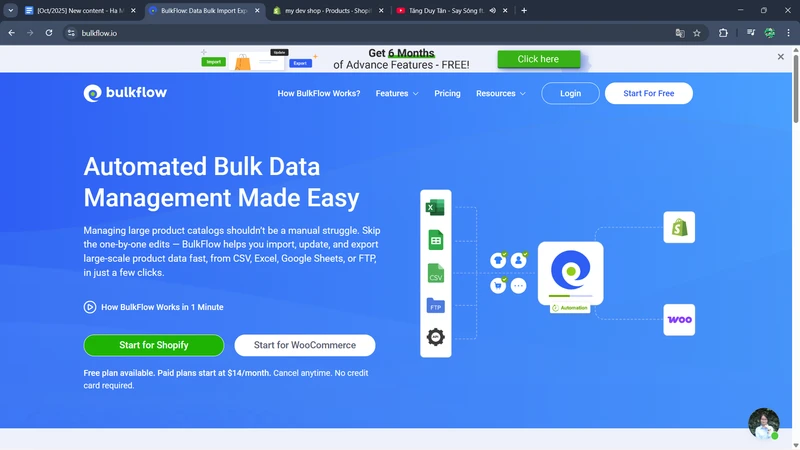800x450 pixels.
Task: Close the promotional banner
Action: [781, 57]
